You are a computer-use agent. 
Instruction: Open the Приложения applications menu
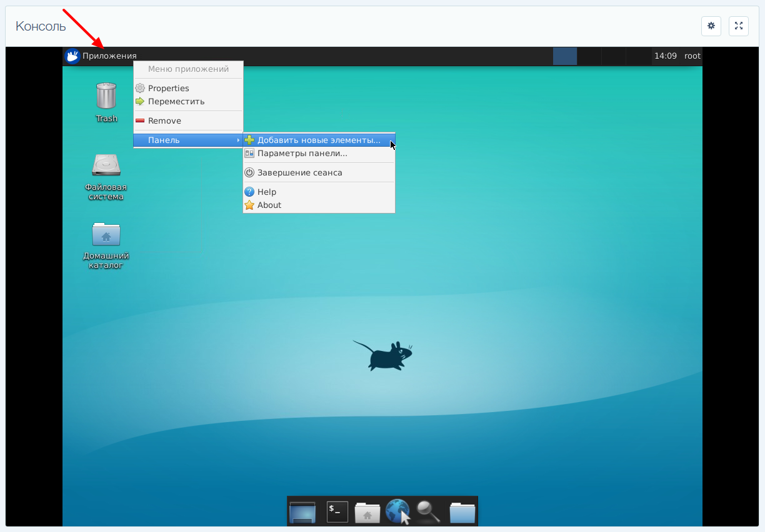(101, 56)
